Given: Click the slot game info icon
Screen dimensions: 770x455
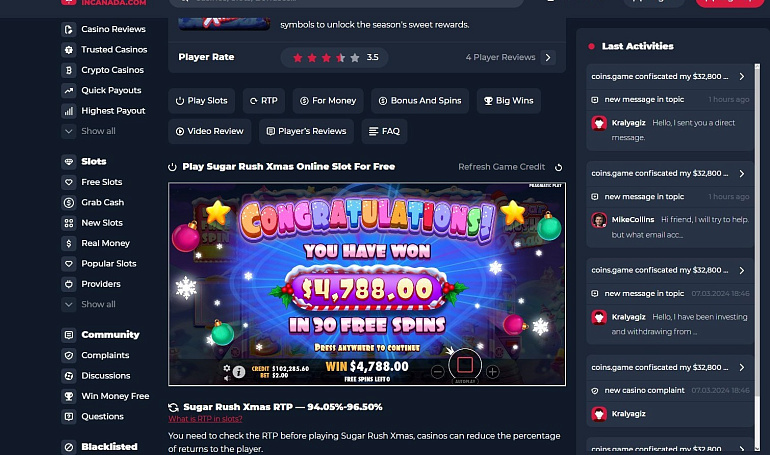Looking at the screenshot, I should tap(239, 372).
